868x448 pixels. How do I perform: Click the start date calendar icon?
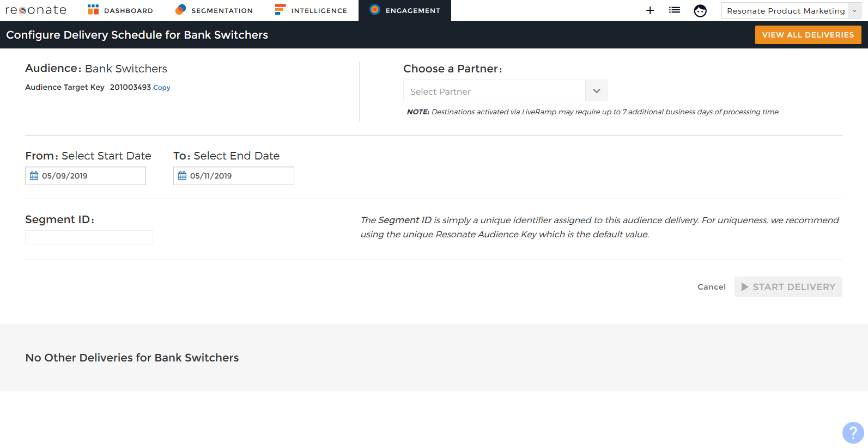pos(34,175)
